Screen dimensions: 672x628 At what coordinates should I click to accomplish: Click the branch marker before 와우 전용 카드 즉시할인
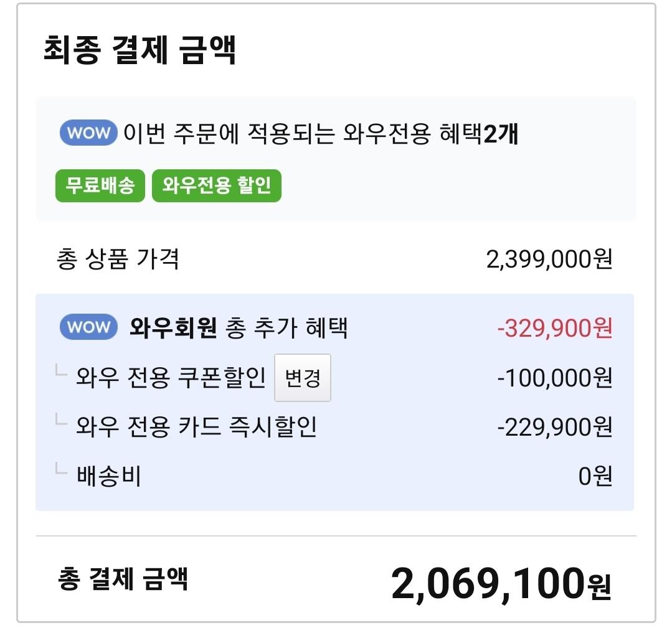[x=60, y=423]
